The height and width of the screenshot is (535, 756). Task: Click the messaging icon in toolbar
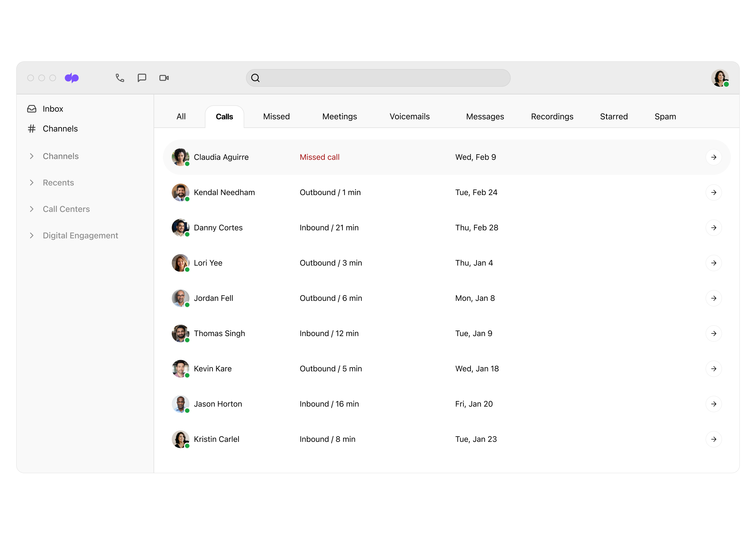pos(142,78)
